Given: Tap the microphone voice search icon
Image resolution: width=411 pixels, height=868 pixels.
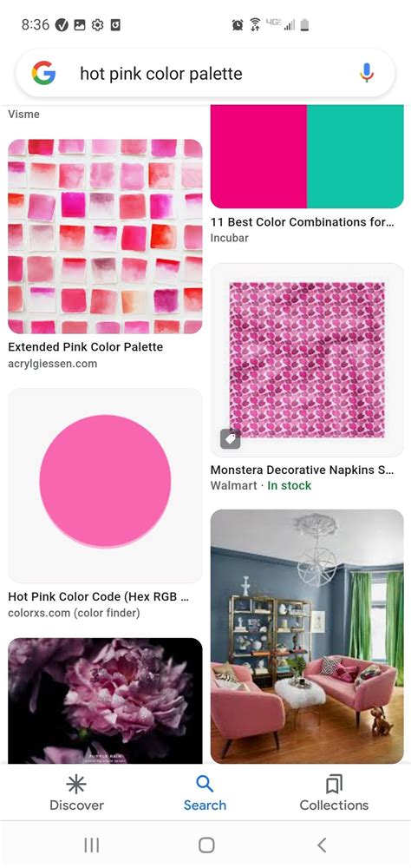Looking at the screenshot, I should tap(366, 73).
